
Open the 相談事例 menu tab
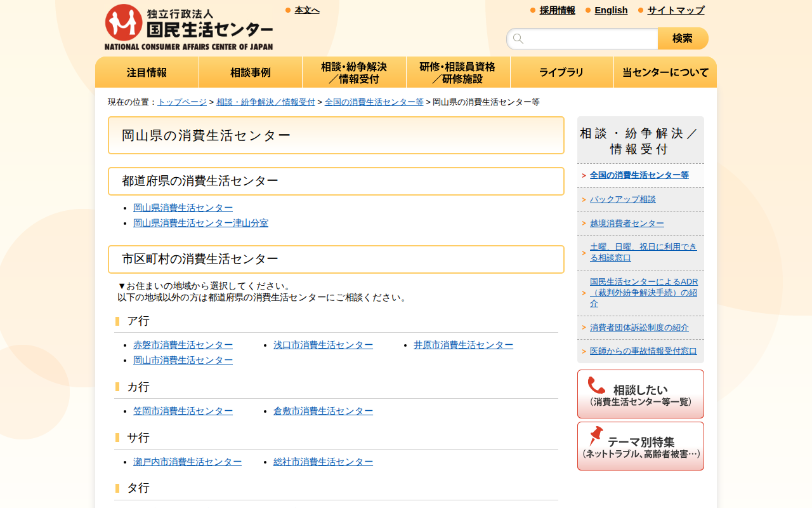tap(251, 72)
